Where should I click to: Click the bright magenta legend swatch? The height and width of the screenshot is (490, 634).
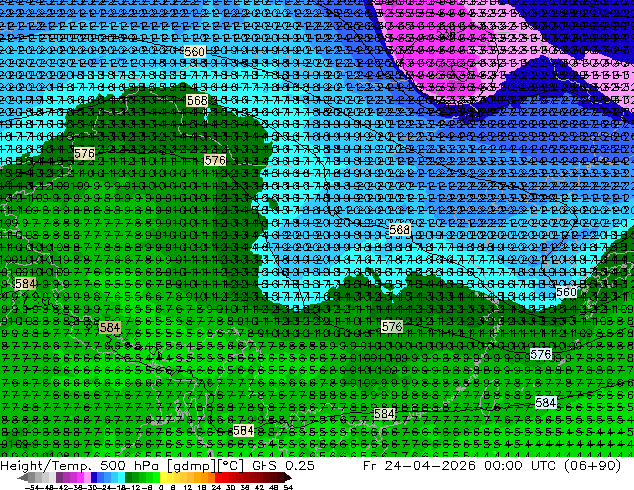[80, 478]
